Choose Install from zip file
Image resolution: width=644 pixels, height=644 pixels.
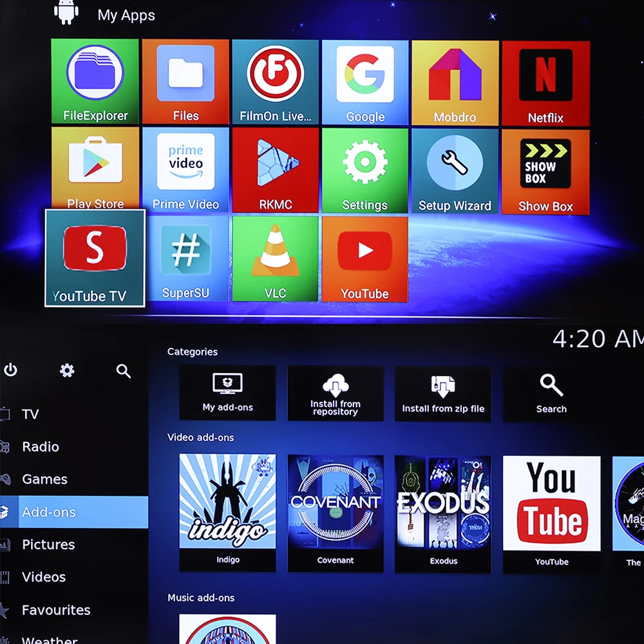pos(443,394)
